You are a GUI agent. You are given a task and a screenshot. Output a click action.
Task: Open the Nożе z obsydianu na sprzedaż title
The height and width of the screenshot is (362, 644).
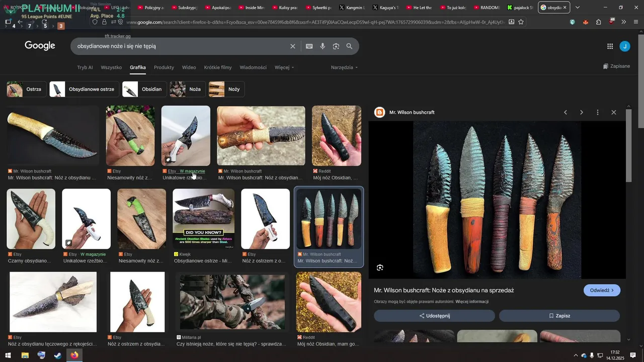(x=444, y=290)
